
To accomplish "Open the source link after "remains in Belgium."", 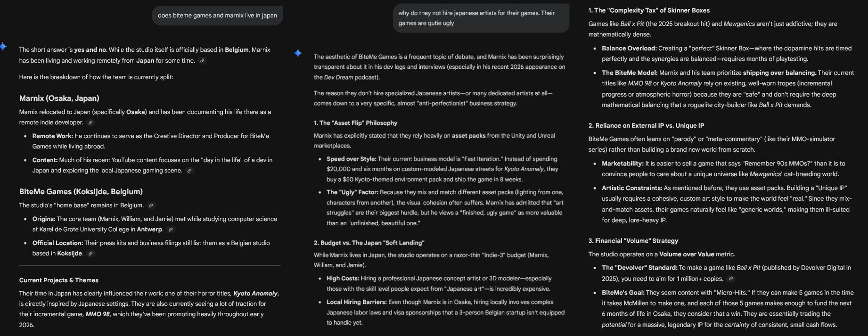I will click(x=151, y=205).
